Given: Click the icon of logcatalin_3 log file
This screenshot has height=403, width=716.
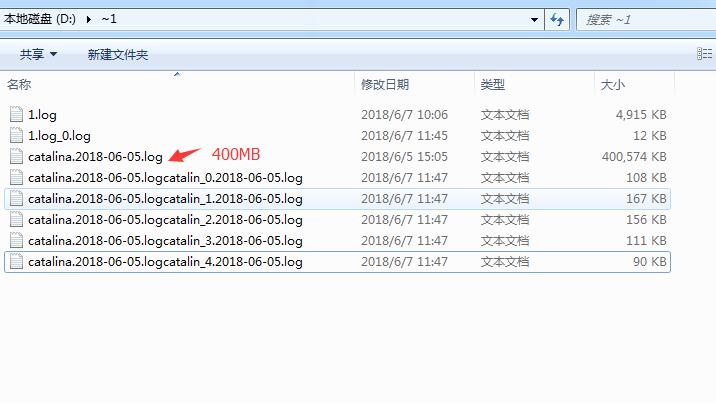Looking at the screenshot, I should [16, 240].
